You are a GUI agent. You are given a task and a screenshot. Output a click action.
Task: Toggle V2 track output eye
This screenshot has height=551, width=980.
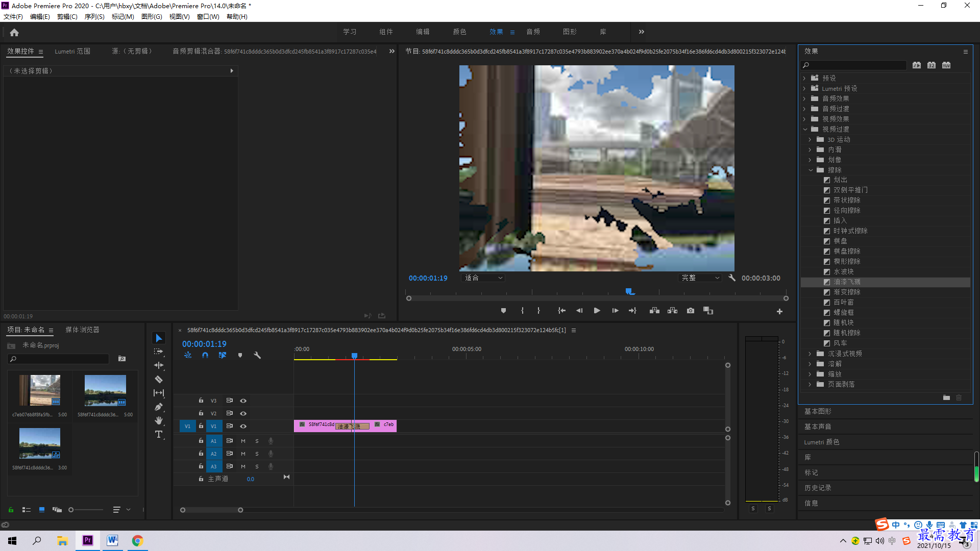243,413
